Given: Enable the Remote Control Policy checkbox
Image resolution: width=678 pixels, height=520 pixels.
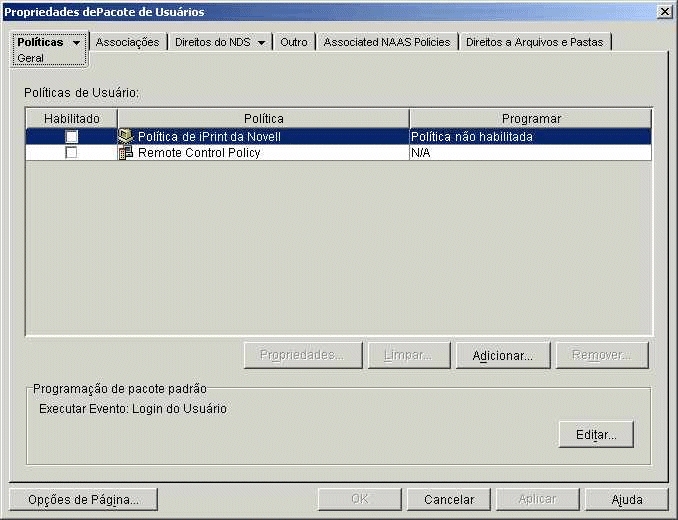Looking at the screenshot, I should (x=71, y=153).
